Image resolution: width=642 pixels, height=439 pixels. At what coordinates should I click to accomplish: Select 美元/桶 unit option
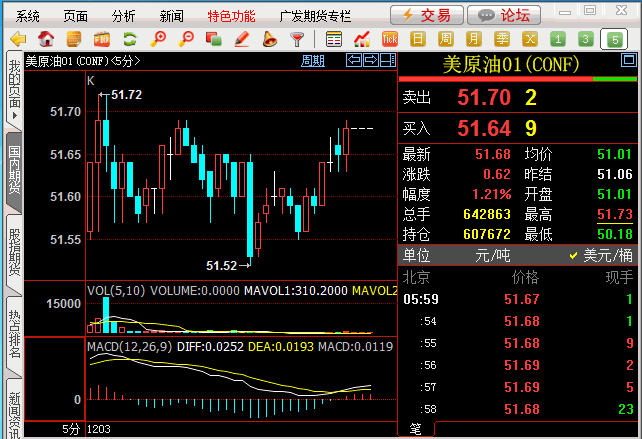601,255
